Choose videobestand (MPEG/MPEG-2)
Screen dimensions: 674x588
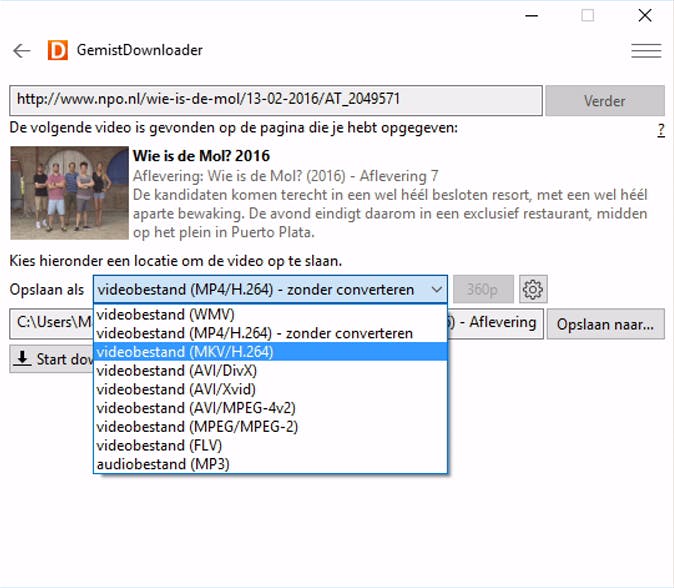pos(270,427)
